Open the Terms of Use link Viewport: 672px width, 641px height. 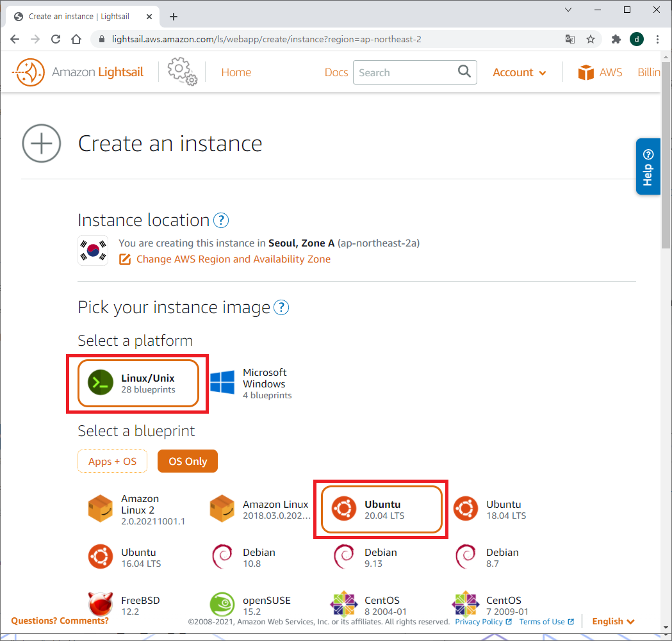coord(546,622)
